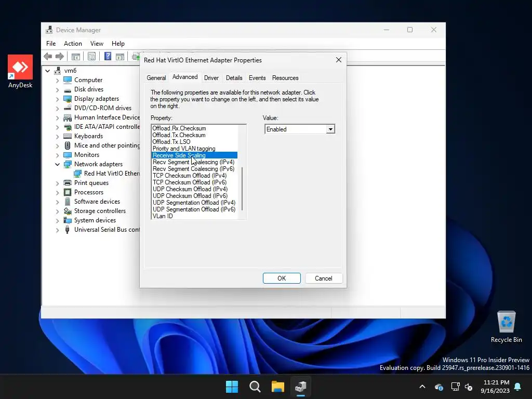Select the VLan ID property
Image resolution: width=532 pixels, height=399 pixels.
(194, 216)
